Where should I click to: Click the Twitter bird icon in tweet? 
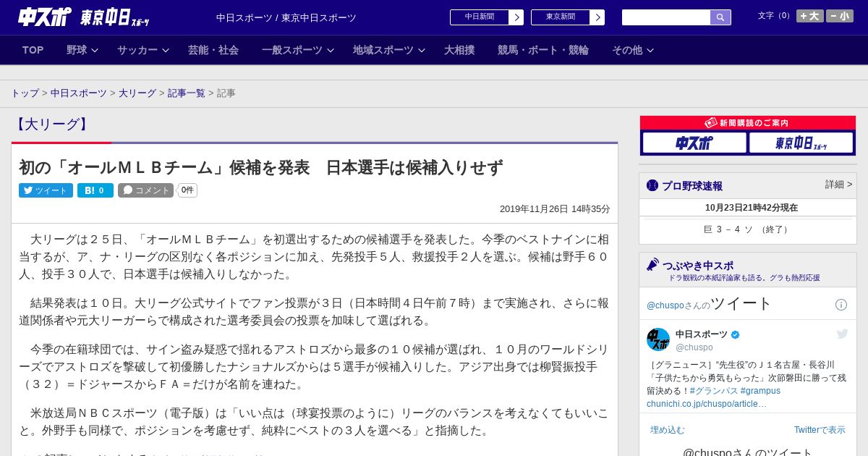(x=842, y=334)
